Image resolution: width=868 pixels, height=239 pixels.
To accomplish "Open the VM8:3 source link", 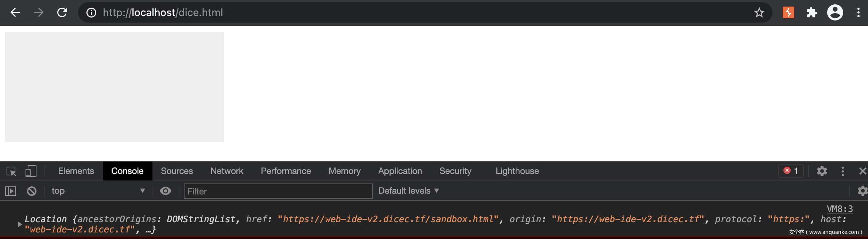I will [840, 209].
